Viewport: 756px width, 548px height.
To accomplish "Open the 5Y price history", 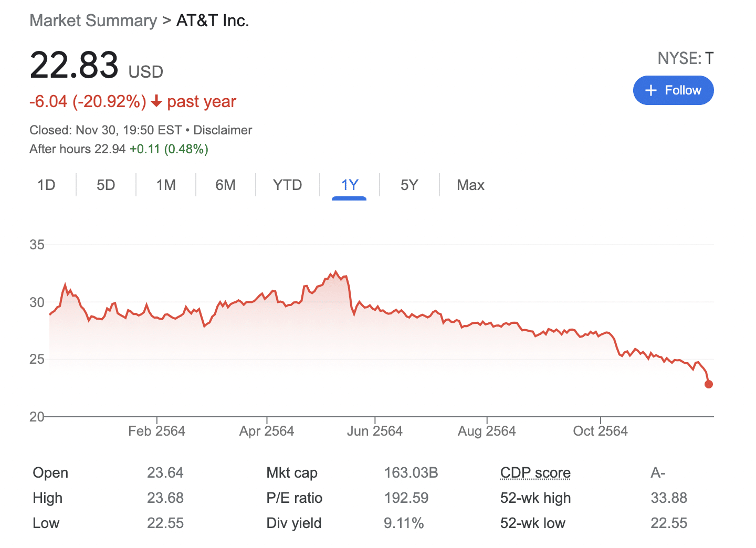I will [x=409, y=185].
